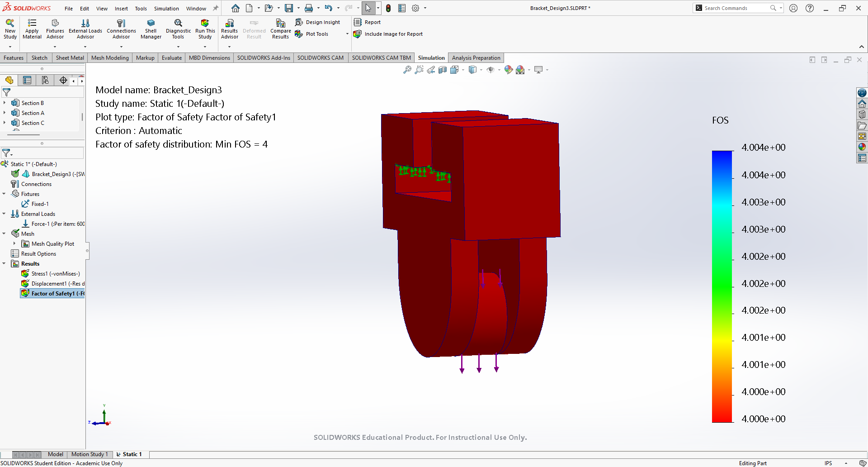Click the FOS color legend bar
868x467 pixels.
click(x=722, y=286)
